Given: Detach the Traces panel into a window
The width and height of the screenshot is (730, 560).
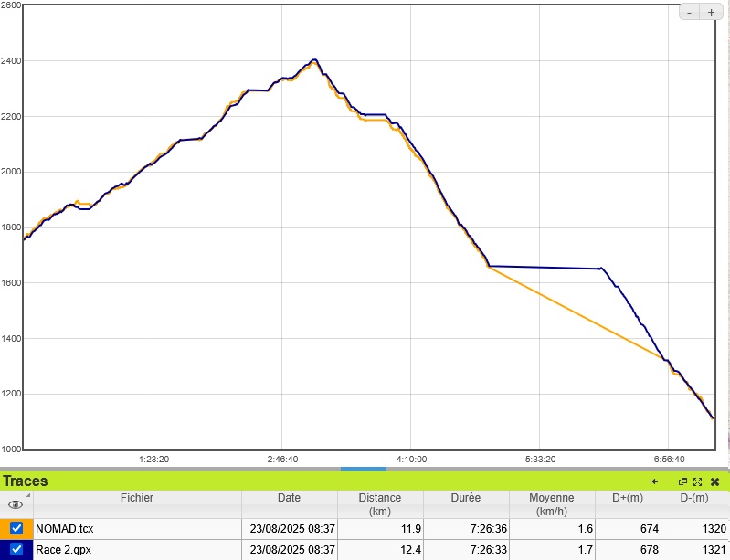Looking at the screenshot, I should [682, 481].
